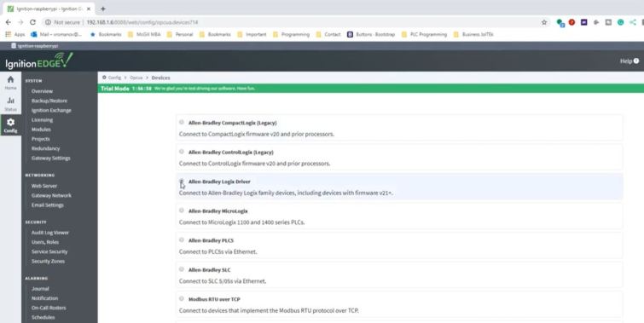
Task: Select Modbus RTU over TCP radio button
Action: 182,299
